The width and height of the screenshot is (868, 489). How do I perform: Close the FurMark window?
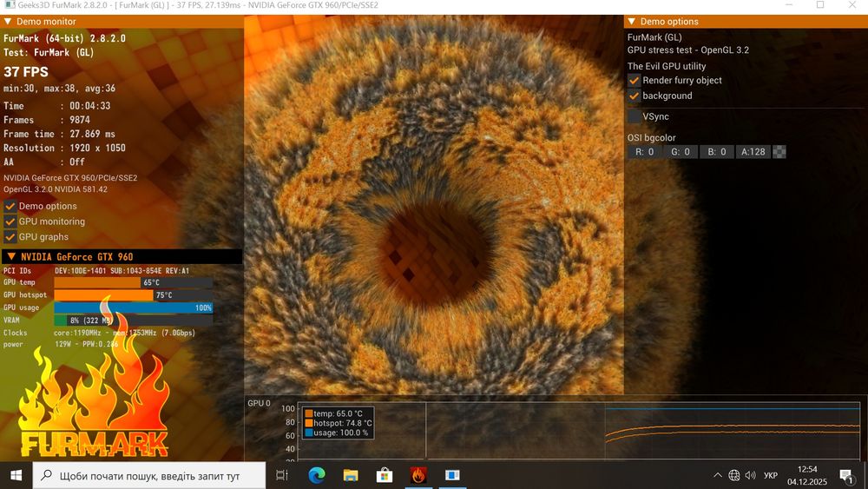pyautogui.click(x=852, y=5)
